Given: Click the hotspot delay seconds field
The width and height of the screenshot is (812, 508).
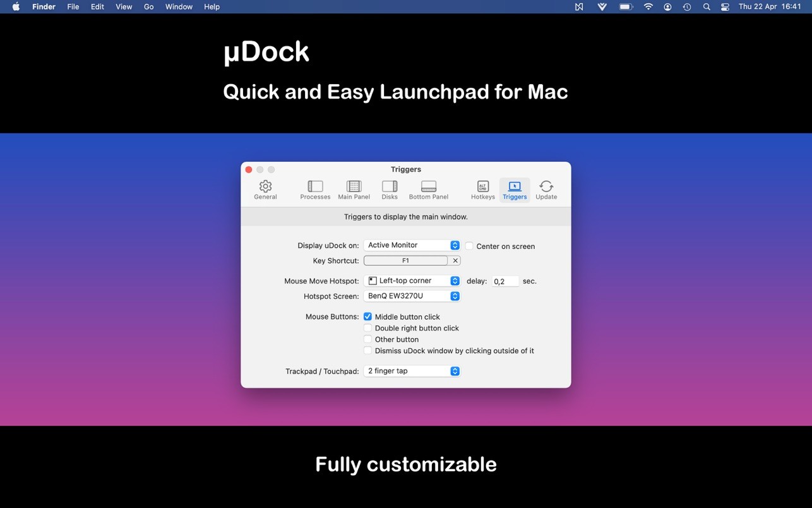Looking at the screenshot, I should (505, 281).
